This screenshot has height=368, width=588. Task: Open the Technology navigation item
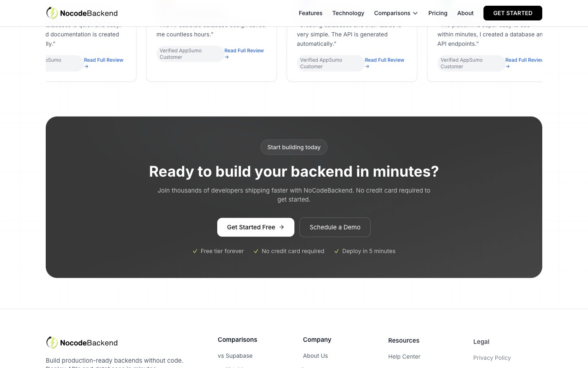pos(348,13)
